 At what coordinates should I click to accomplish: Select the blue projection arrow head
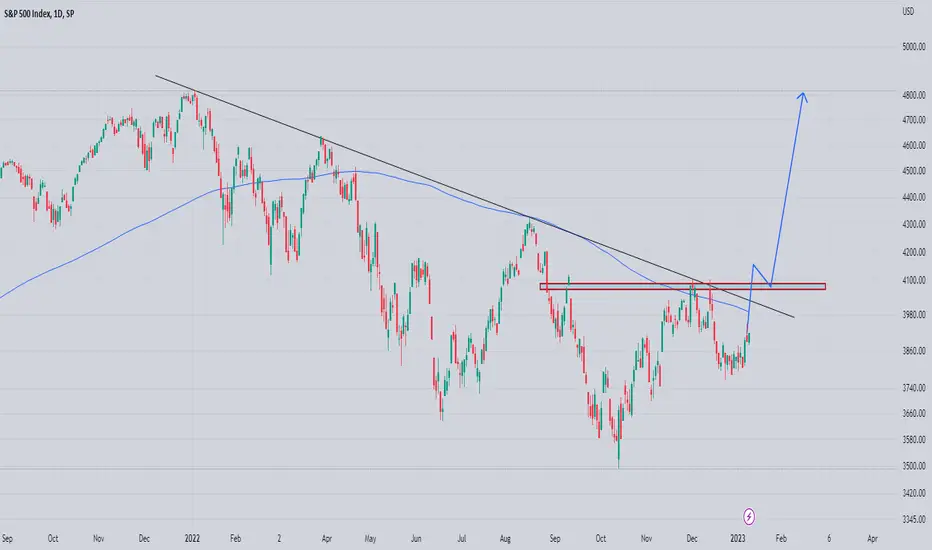(803, 97)
